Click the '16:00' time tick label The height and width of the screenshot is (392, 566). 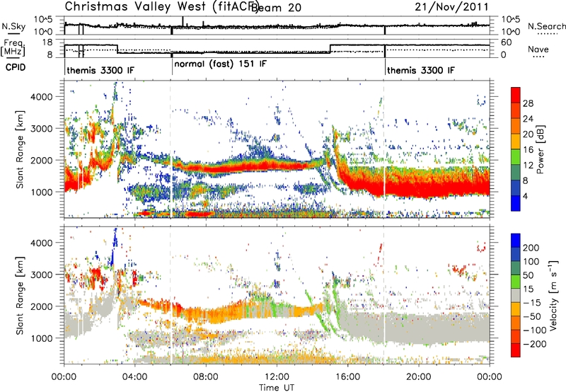[347, 376]
